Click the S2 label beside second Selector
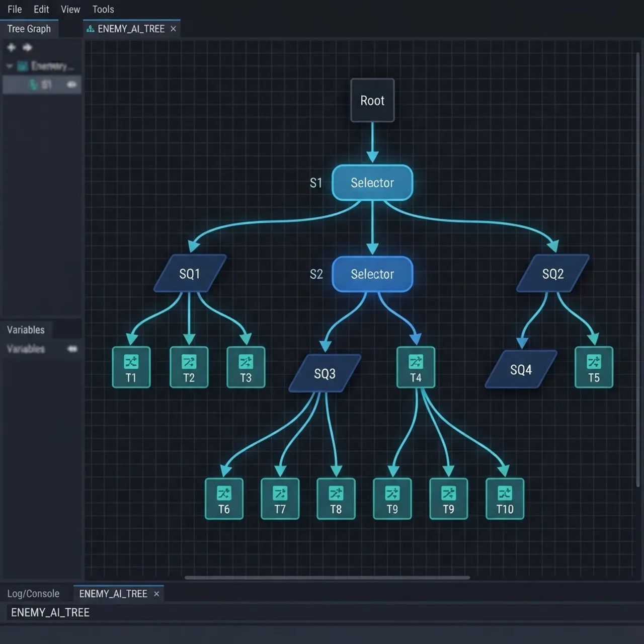The image size is (644, 644). (x=316, y=274)
